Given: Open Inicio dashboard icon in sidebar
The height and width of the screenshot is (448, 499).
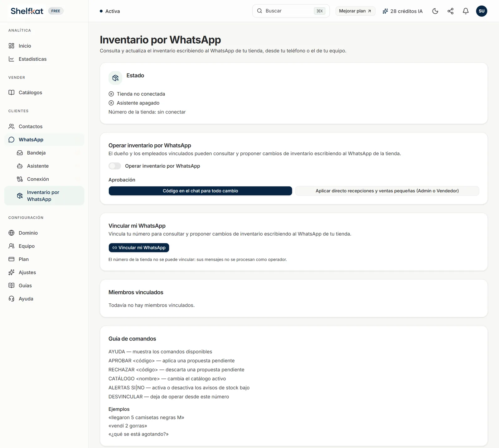Looking at the screenshot, I should coord(12,46).
